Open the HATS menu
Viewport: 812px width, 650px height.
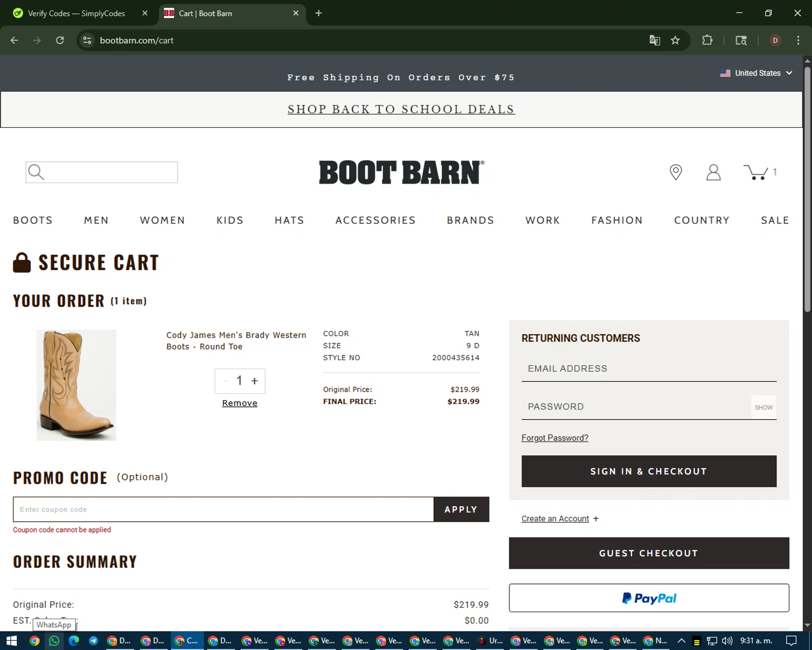point(290,220)
